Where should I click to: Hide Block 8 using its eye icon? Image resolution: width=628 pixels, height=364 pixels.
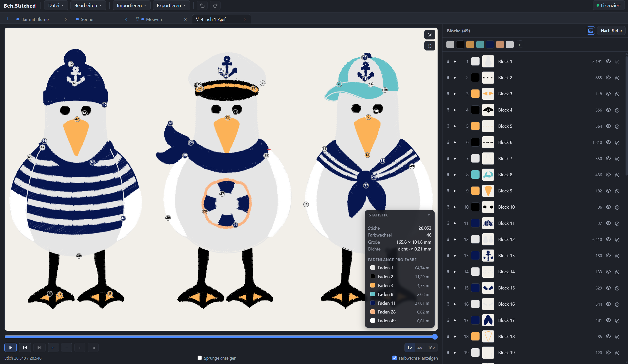608,175
